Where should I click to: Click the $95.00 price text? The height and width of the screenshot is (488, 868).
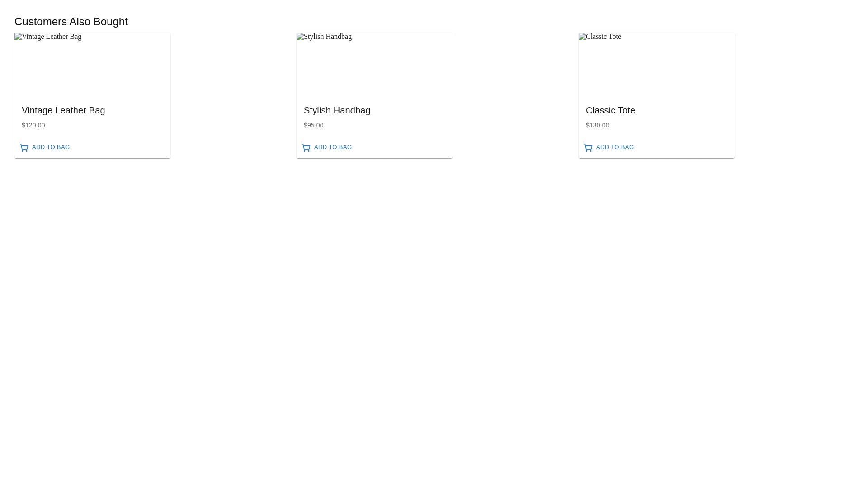click(313, 125)
